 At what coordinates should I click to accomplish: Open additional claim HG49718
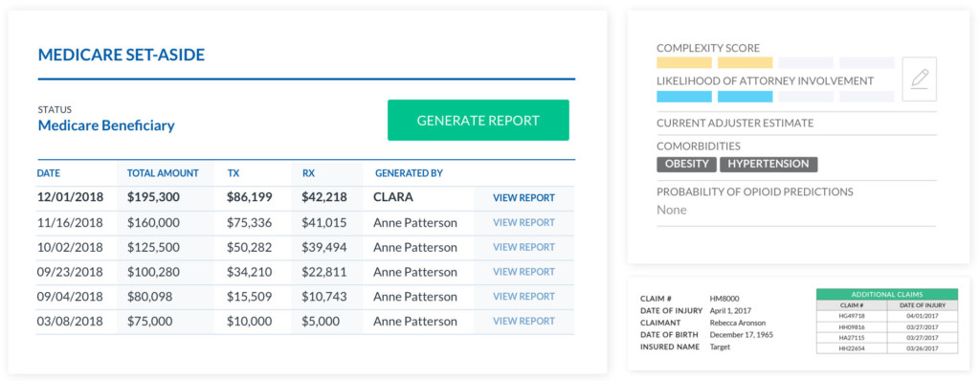coord(851,316)
